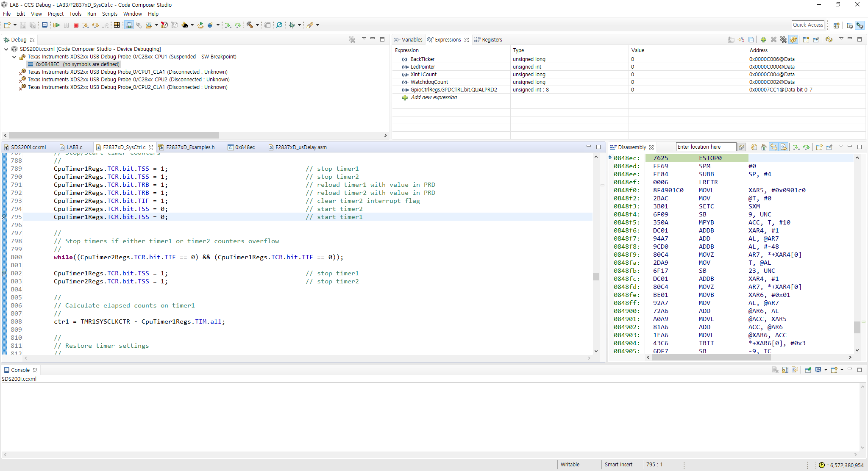The image size is (868, 471).
Task: Click Remove All Expressions double-X icon
Action: pyautogui.click(x=783, y=40)
